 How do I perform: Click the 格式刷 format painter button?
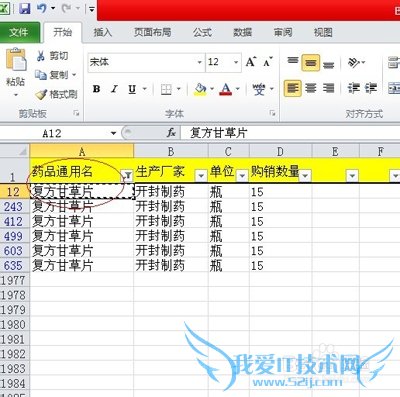(57, 94)
